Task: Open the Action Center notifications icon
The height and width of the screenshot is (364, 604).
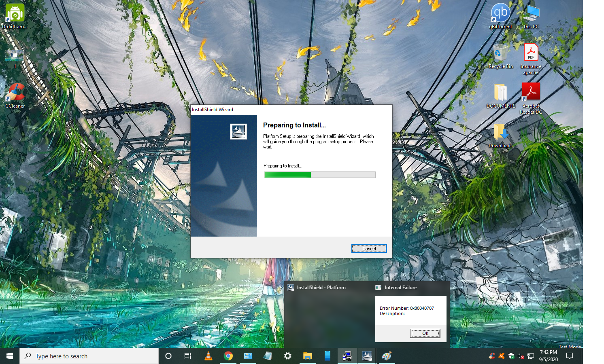Action: pyautogui.click(x=570, y=356)
